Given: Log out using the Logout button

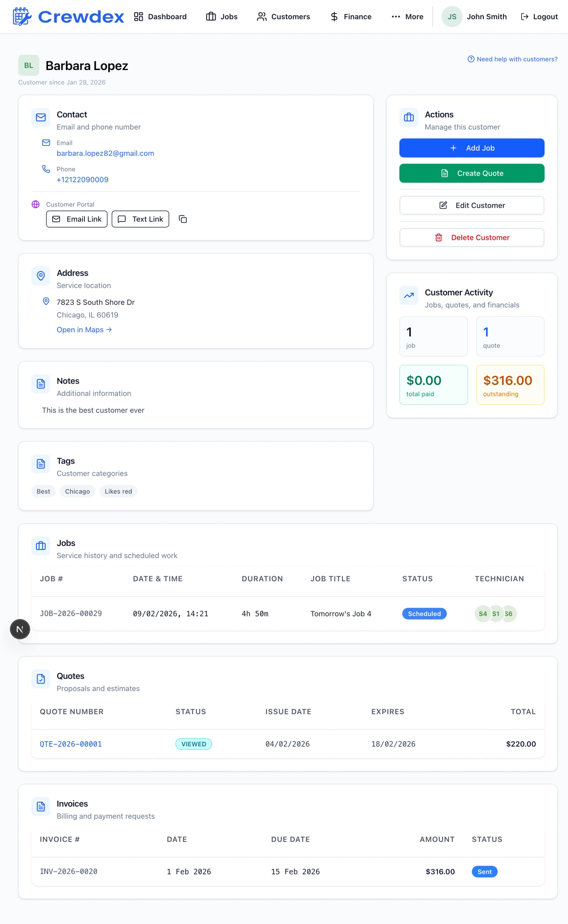Looking at the screenshot, I should click(539, 17).
